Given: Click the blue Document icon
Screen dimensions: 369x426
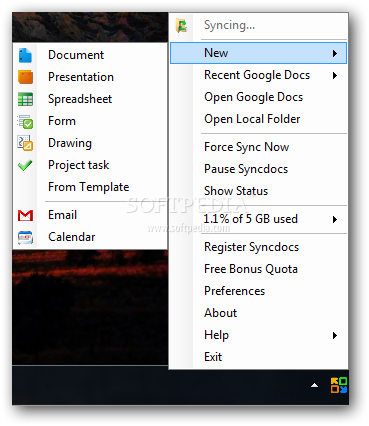Looking at the screenshot, I should (x=25, y=55).
